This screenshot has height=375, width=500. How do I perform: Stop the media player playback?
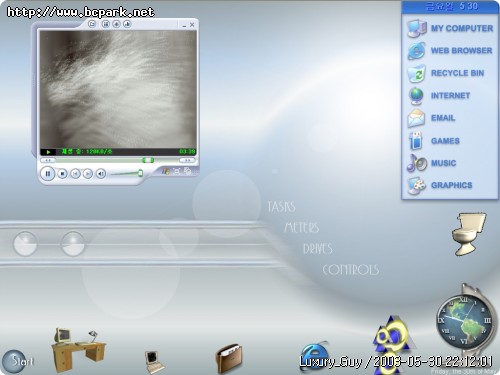[62, 174]
